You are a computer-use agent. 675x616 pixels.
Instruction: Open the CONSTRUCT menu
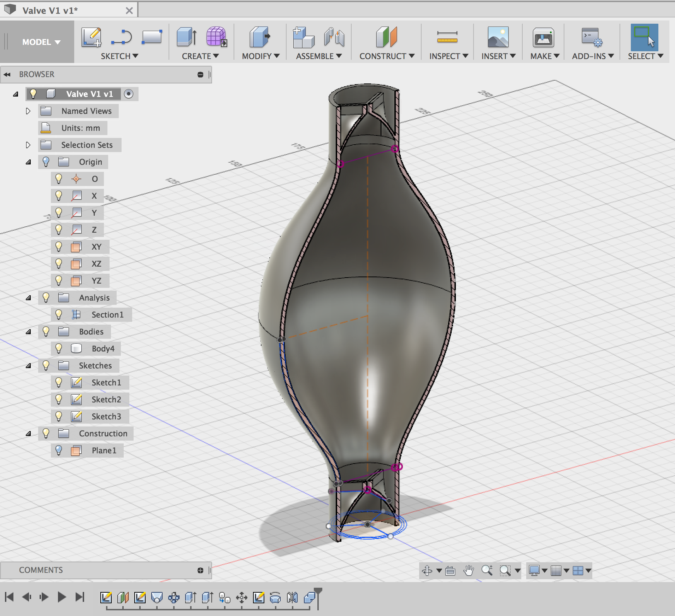pyautogui.click(x=387, y=56)
